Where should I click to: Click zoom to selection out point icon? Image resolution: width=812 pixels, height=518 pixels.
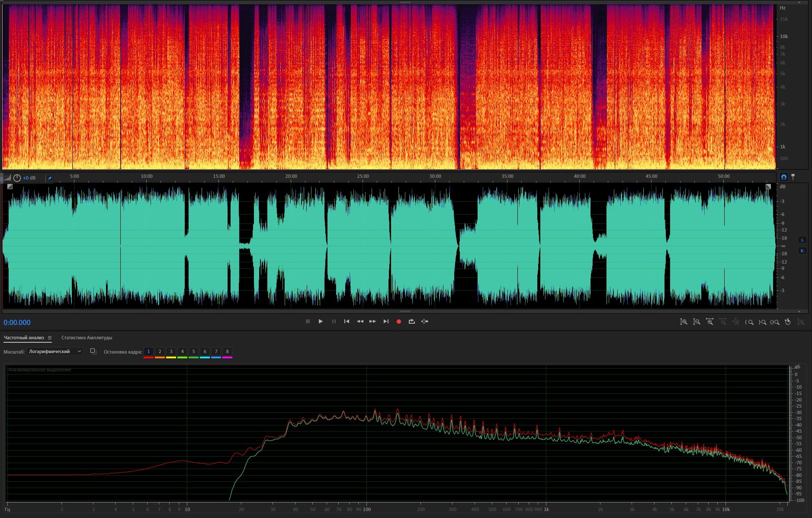point(762,322)
